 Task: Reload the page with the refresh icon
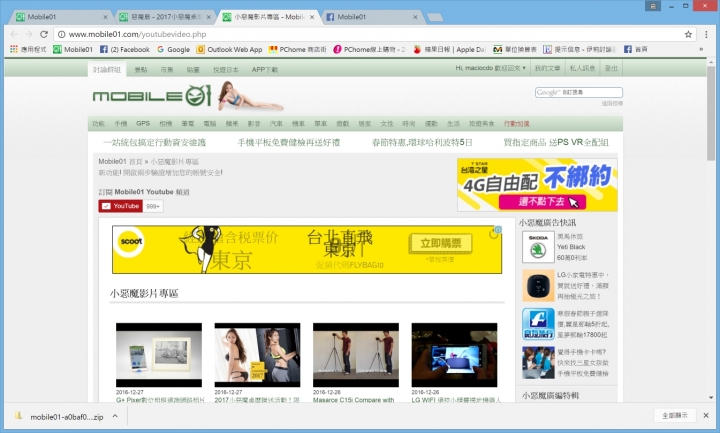pos(44,34)
